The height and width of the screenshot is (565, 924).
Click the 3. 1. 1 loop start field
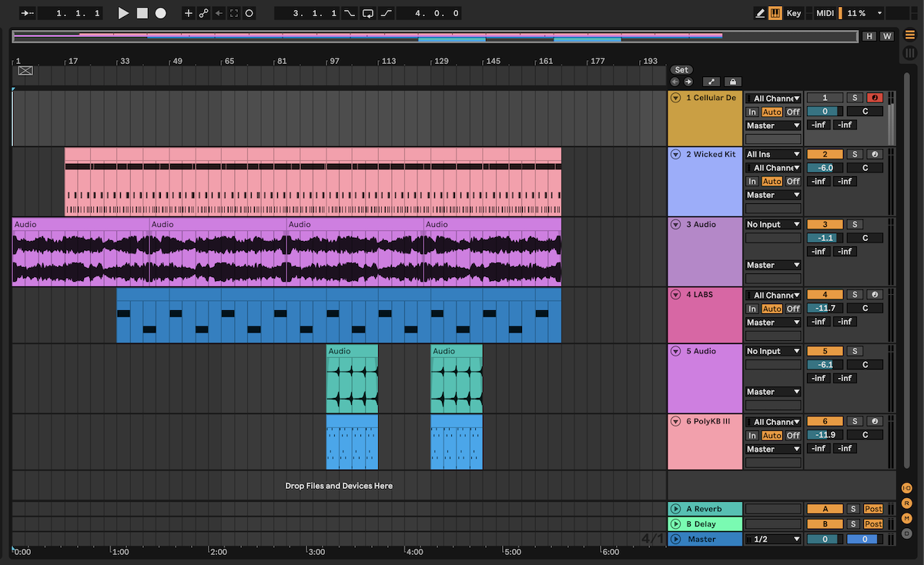coord(306,13)
